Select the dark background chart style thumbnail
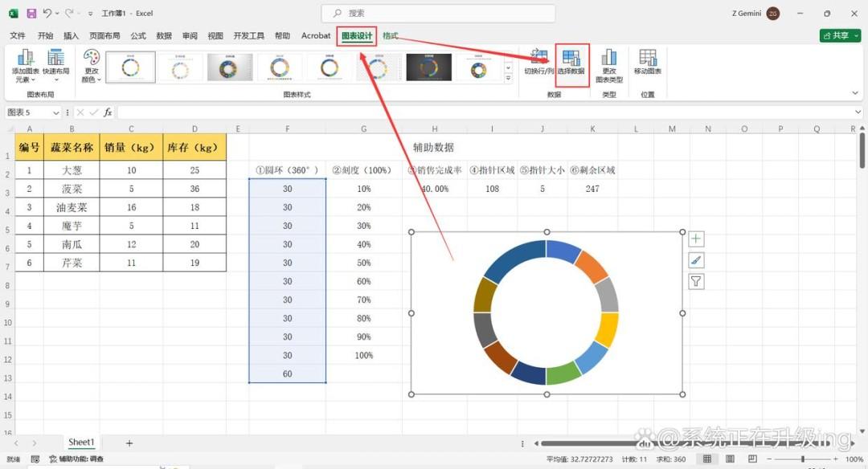This screenshot has width=868, height=469. click(x=428, y=67)
